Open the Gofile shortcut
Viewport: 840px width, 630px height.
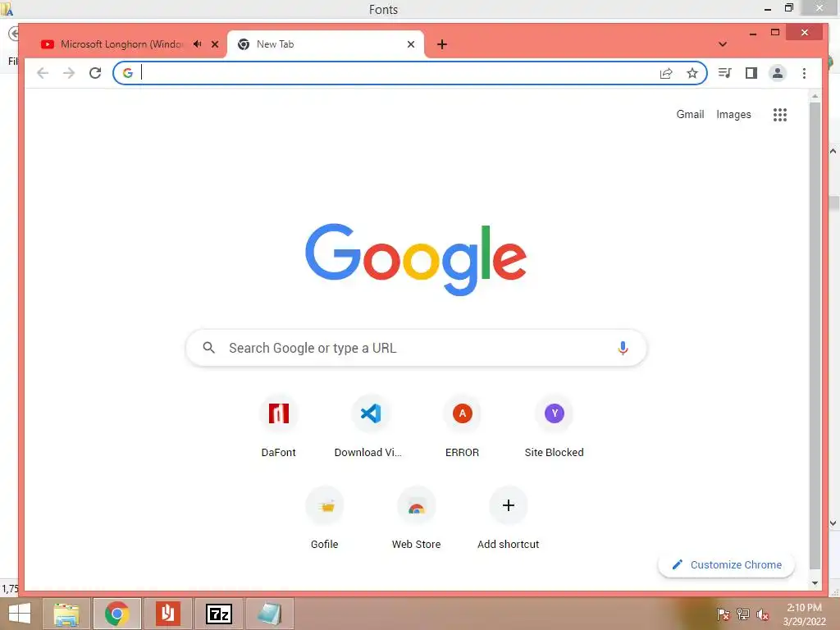pyautogui.click(x=325, y=518)
